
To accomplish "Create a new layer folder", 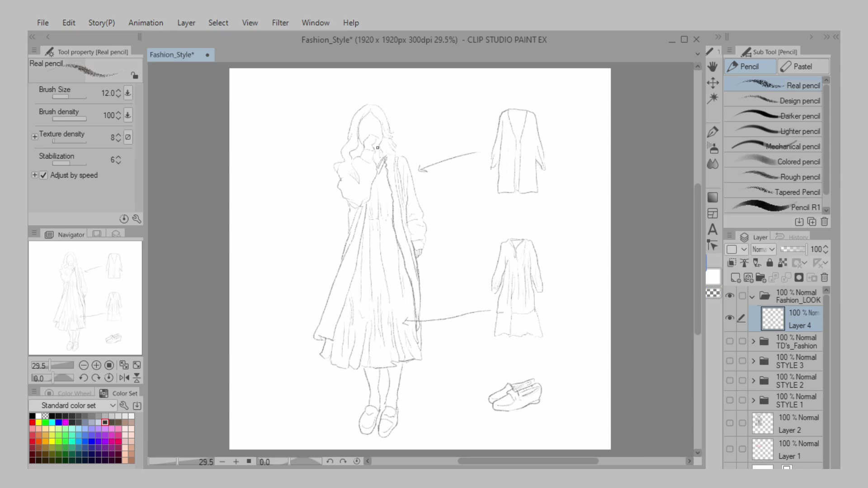I will pyautogui.click(x=760, y=278).
